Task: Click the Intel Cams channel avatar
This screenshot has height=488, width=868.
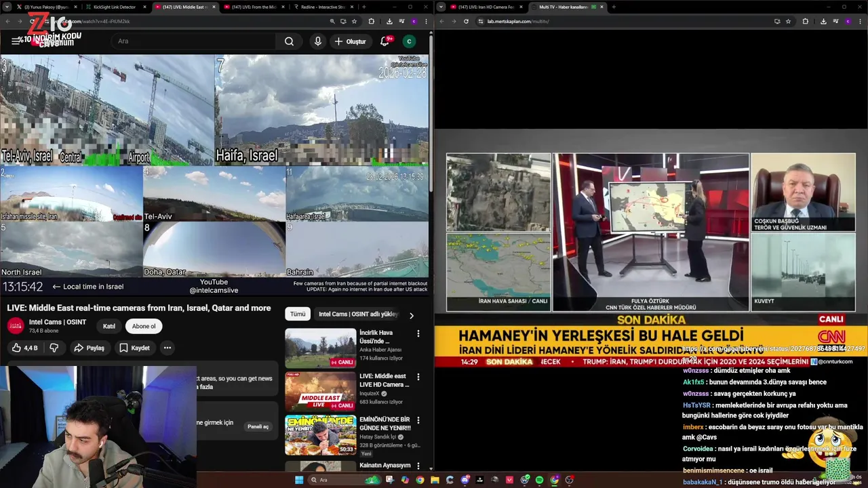Action: coord(15,326)
